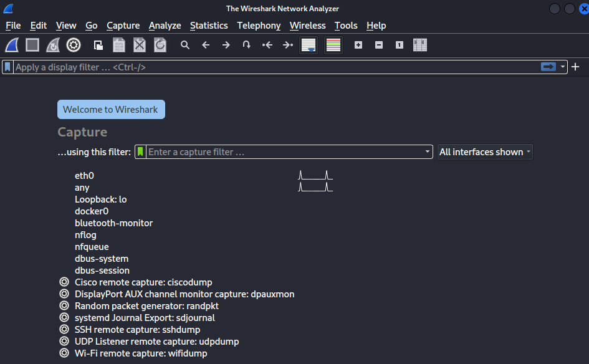Image resolution: width=589 pixels, height=364 pixels.
Task: Select the nflog interface
Action: [x=85, y=235]
